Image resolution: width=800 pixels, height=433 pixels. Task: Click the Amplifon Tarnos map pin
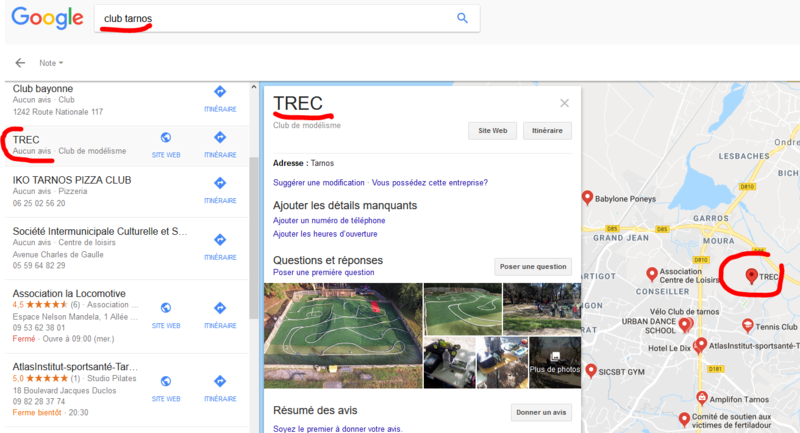click(x=702, y=398)
